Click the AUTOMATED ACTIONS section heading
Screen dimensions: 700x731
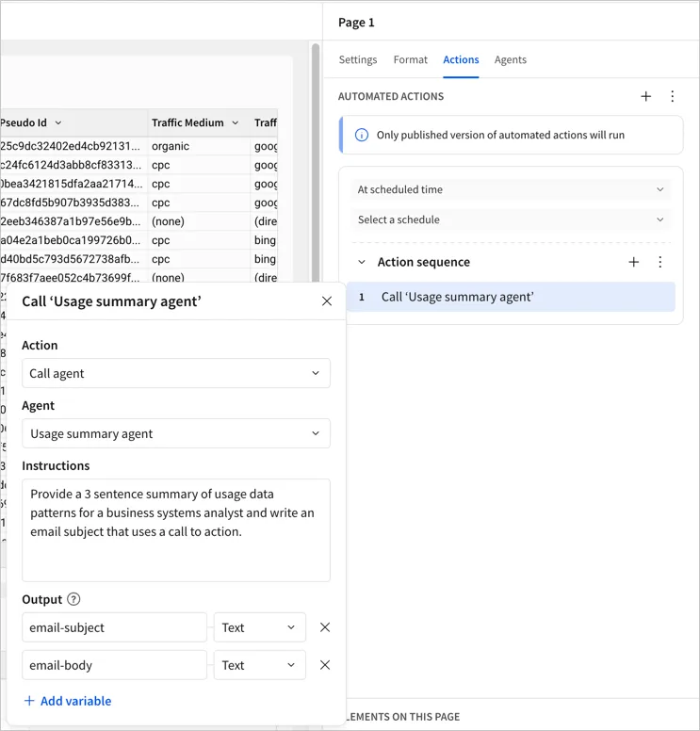click(x=391, y=96)
